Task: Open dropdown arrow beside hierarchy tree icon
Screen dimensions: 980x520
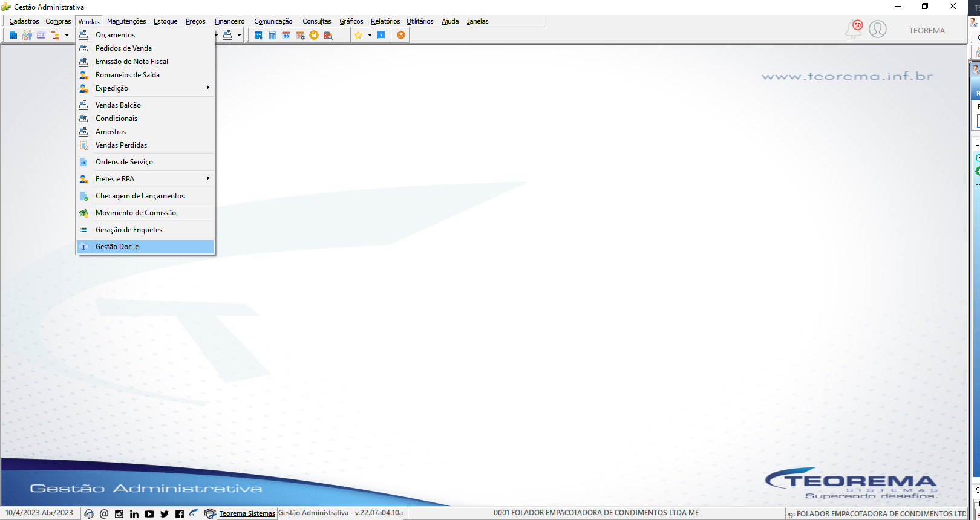Action: (67, 35)
